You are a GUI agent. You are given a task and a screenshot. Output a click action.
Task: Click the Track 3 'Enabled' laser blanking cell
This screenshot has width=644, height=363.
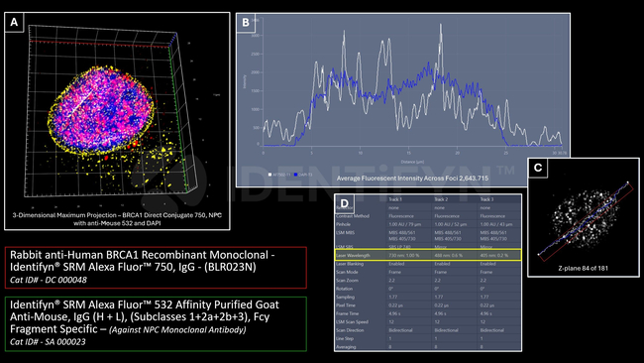click(x=487, y=264)
